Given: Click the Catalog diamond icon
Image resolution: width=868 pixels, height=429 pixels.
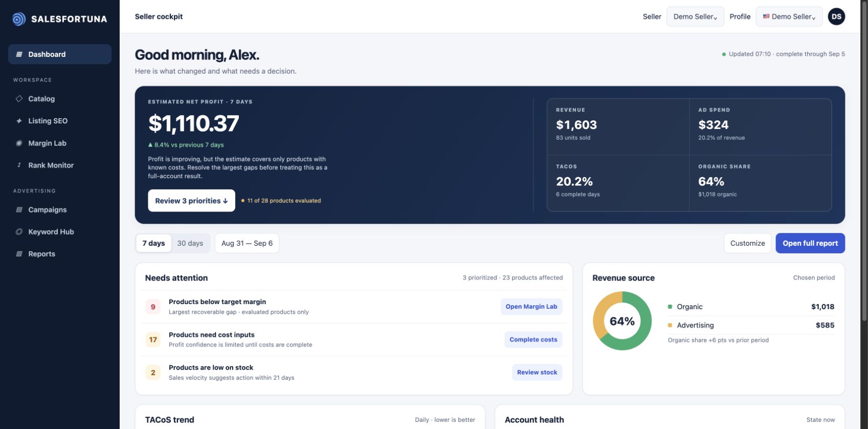Looking at the screenshot, I should point(19,99).
